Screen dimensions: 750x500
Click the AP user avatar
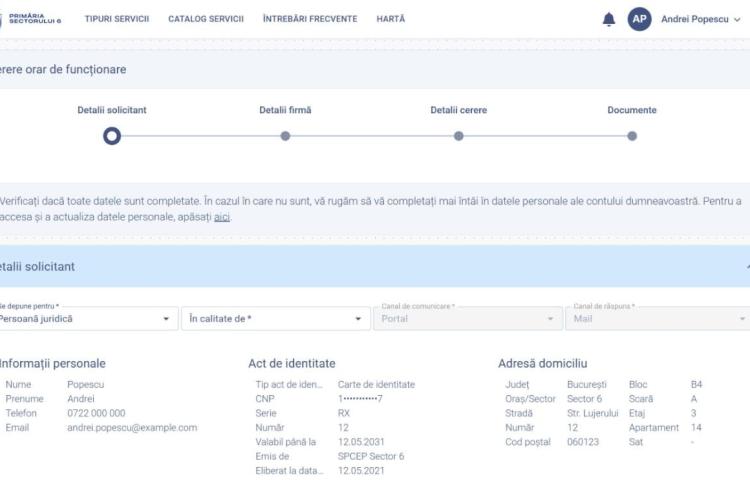tap(640, 19)
